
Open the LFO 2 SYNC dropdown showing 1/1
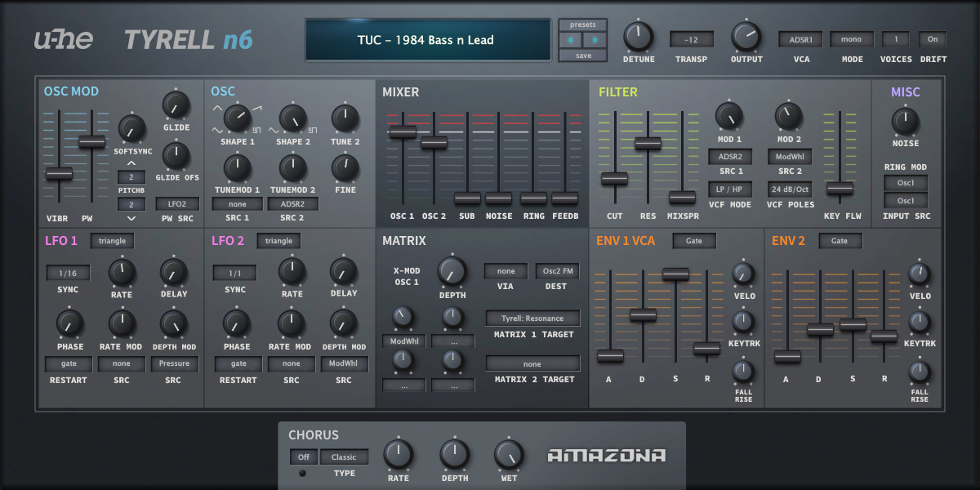(234, 273)
